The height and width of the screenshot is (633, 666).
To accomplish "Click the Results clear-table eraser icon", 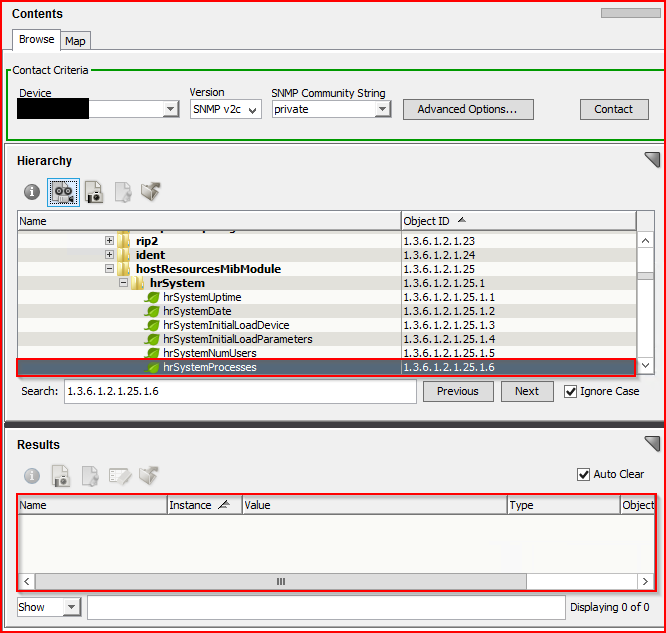I will (x=120, y=476).
